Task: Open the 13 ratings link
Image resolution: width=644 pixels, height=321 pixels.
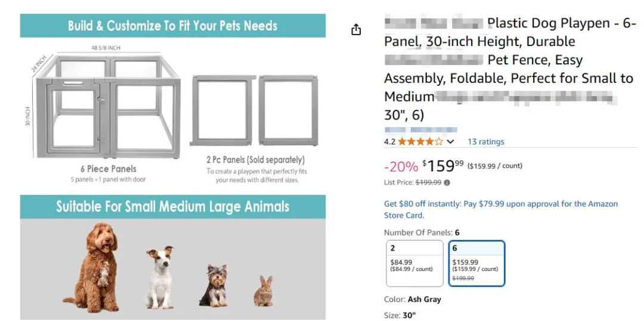Action: pyautogui.click(x=485, y=141)
